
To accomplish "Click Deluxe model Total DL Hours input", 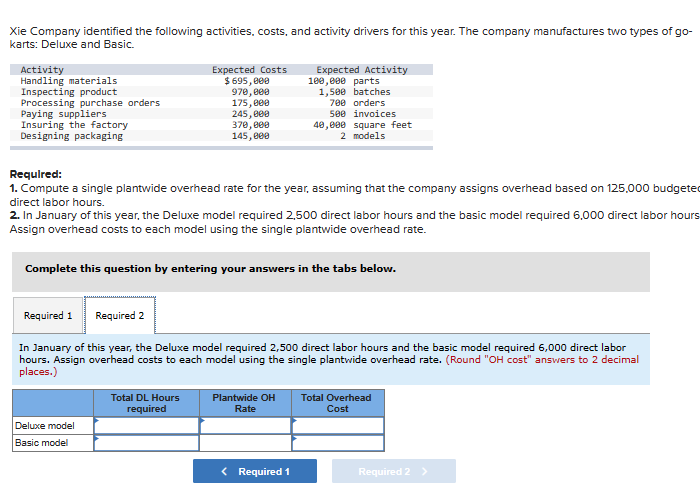I will click(x=146, y=425).
